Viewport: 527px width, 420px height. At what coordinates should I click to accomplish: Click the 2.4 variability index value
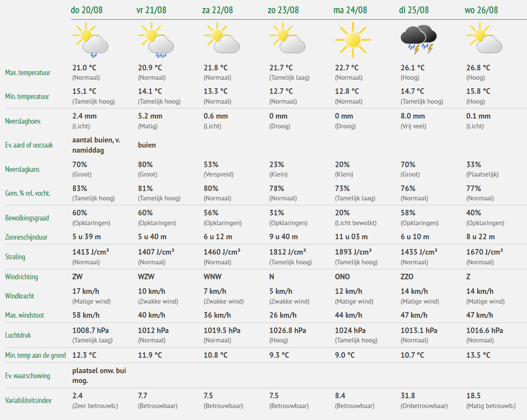pyautogui.click(x=77, y=396)
